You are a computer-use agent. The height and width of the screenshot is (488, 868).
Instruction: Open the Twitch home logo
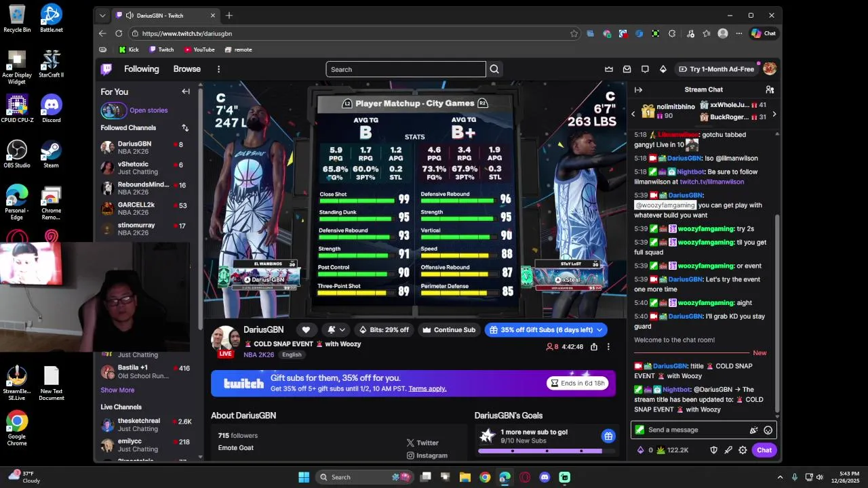[x=106, y=69]
